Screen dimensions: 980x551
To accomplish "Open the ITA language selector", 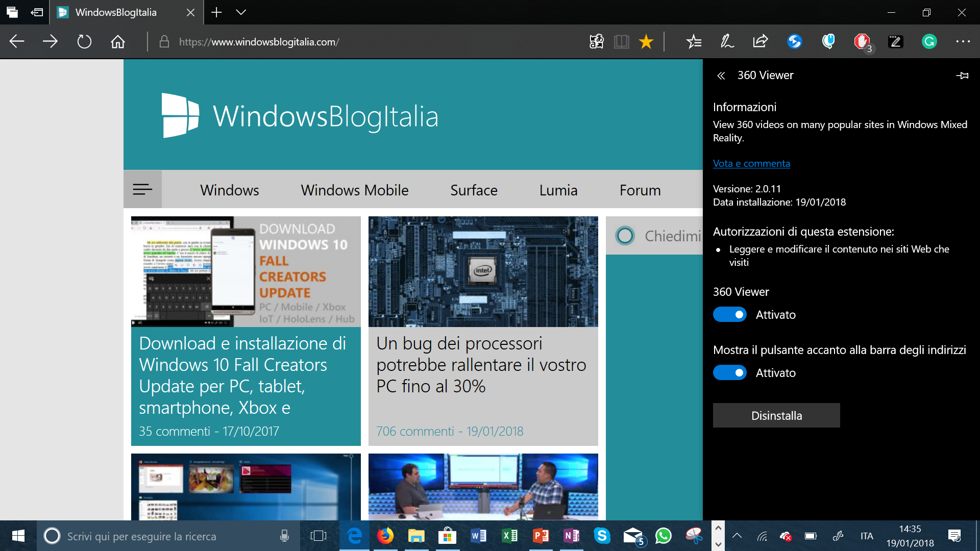I will pos(867,536).
